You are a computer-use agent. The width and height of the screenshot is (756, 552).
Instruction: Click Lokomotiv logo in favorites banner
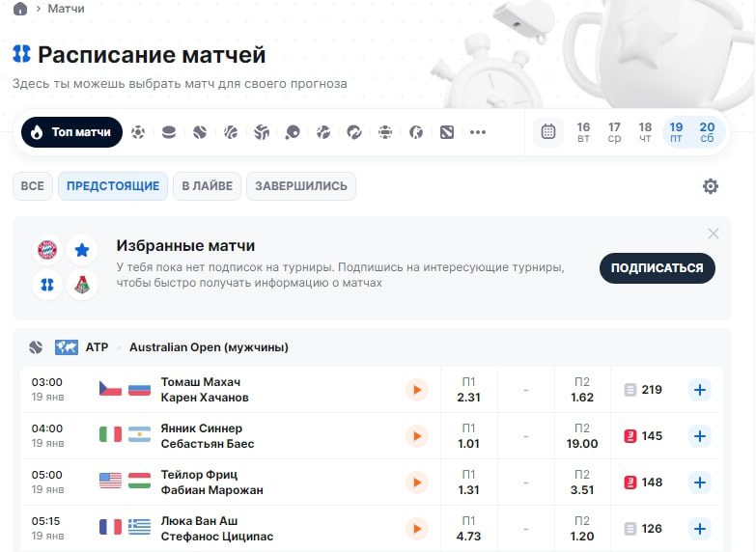point(82,285)
